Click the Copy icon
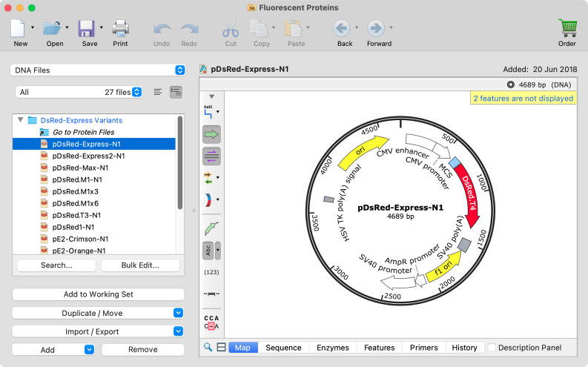 click(x=259, y=28)
